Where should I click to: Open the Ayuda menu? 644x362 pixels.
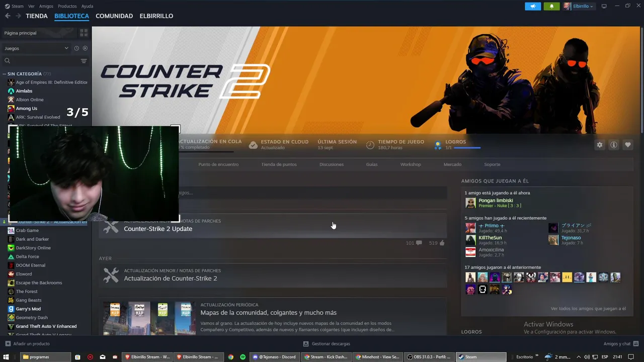coord(87,6)
